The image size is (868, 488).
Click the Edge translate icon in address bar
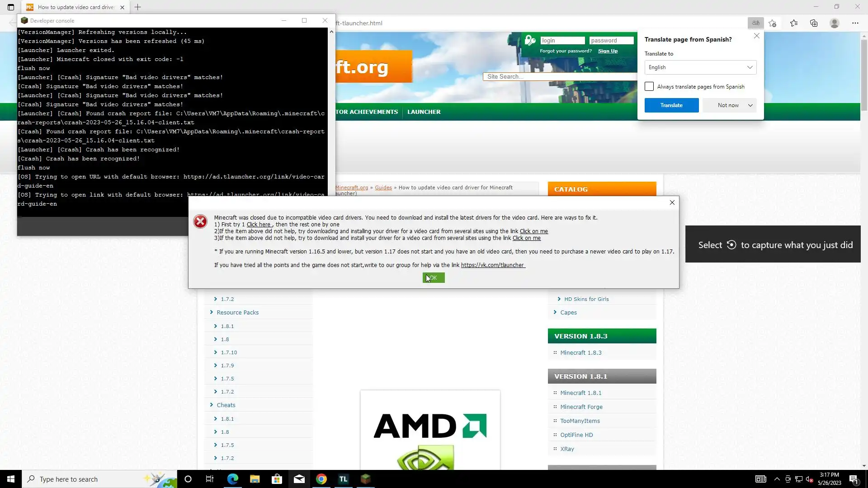coord(755,23)
